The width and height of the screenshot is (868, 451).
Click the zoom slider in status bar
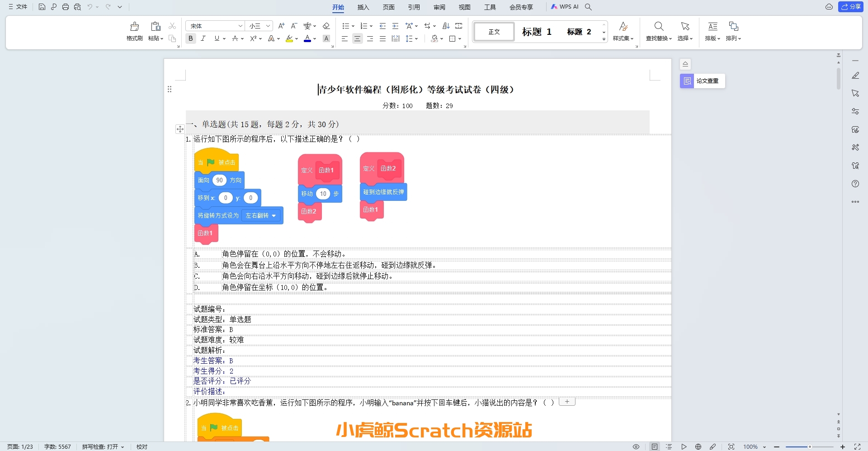click(x=809, y=447)
